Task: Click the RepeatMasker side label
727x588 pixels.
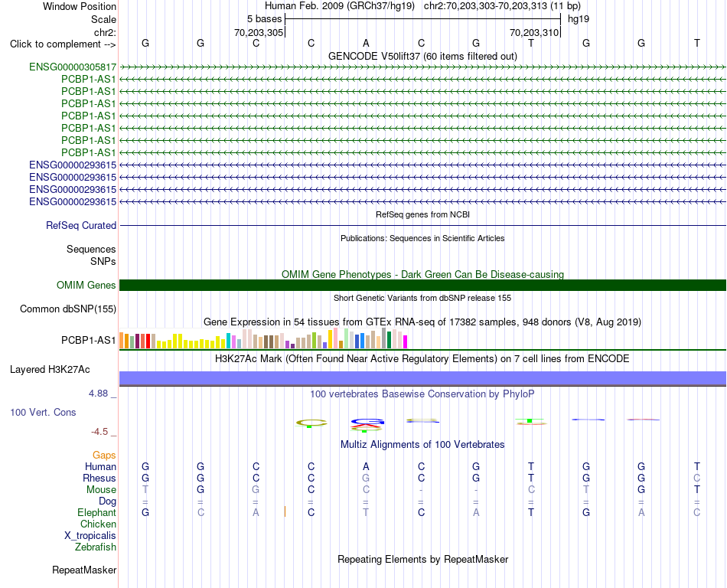Action: 84,570
